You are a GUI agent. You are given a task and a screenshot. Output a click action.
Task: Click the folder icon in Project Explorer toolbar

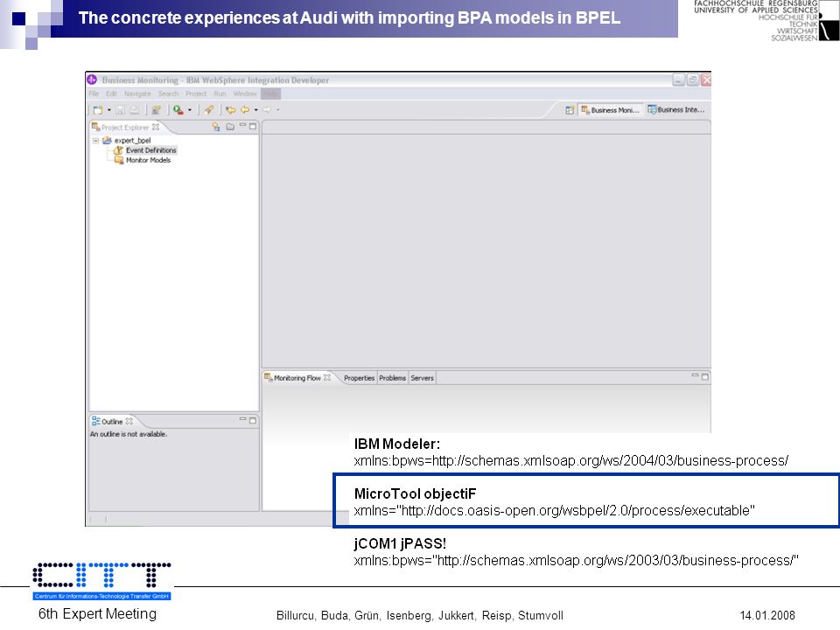click(230, 127)
